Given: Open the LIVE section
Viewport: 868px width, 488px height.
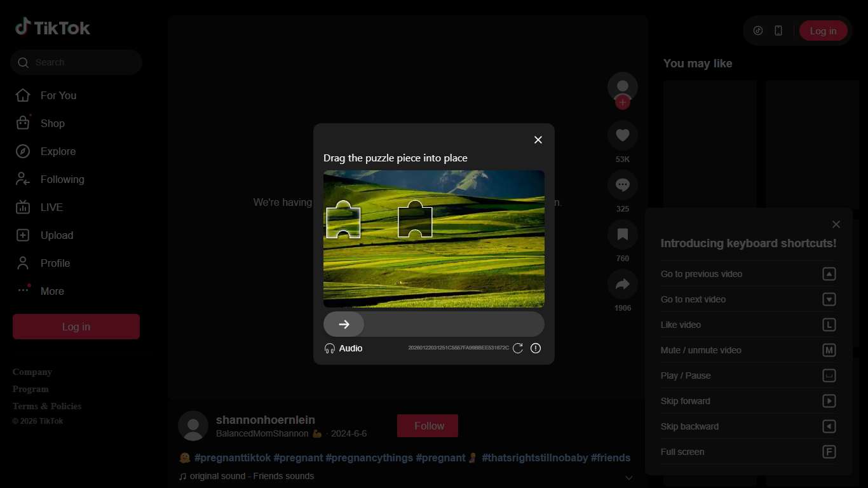Looking at the screenshot, I should click(51, 207).
